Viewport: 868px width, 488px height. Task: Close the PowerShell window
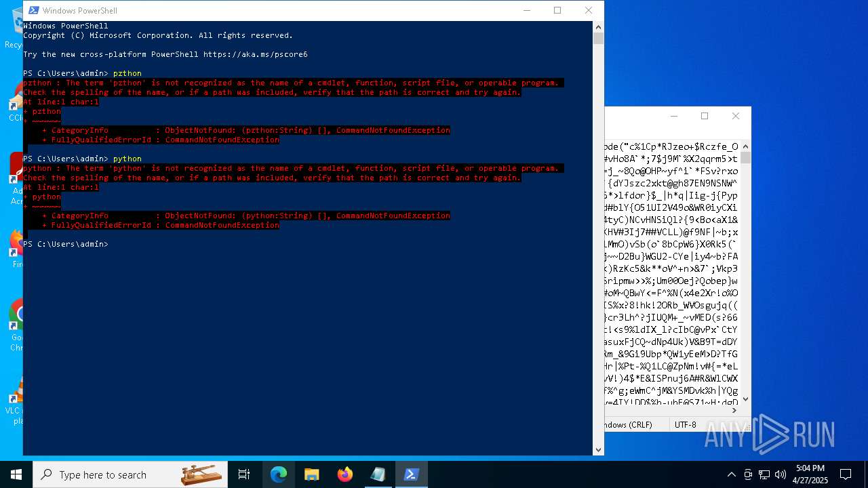589,10
